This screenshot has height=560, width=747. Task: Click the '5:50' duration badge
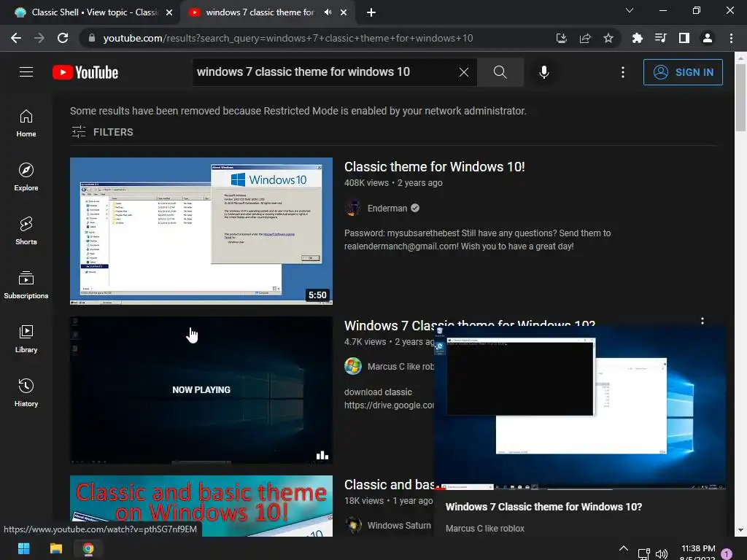pyautogui.click(x=317, y=295)
